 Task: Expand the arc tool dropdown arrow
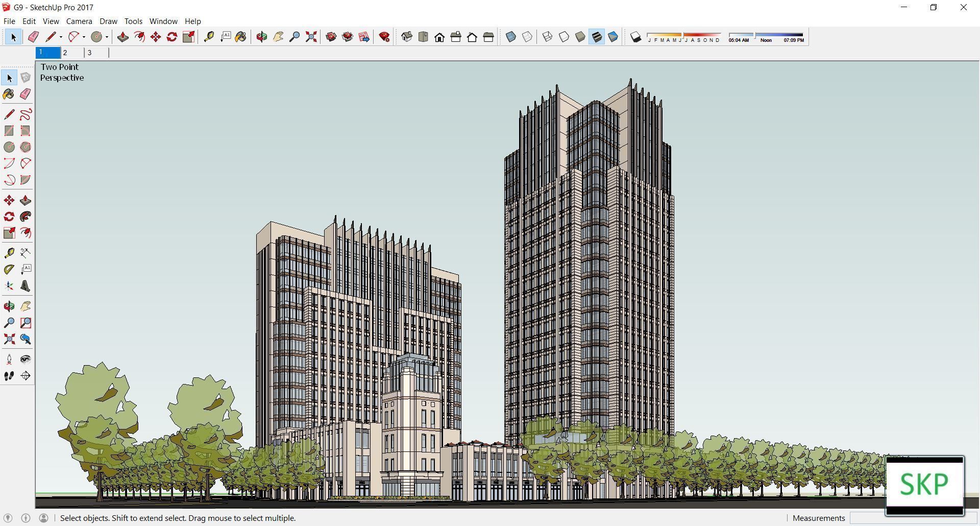[x=84, y=37]
